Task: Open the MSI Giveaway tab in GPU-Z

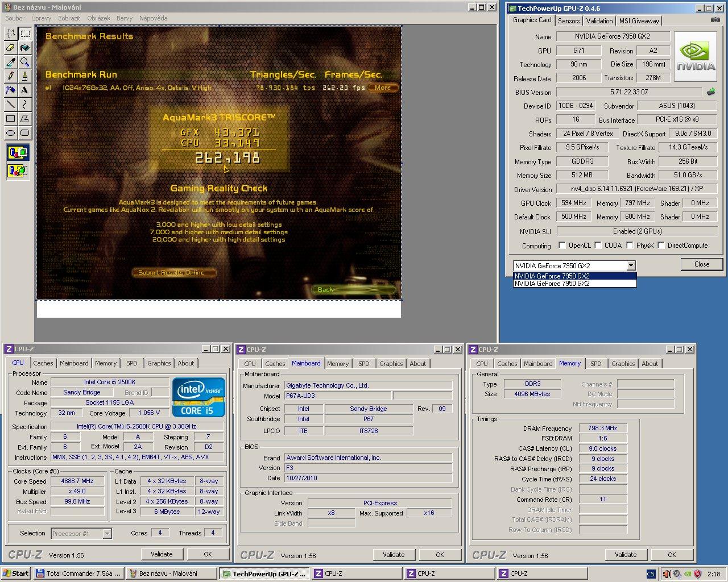Action: 639,21
